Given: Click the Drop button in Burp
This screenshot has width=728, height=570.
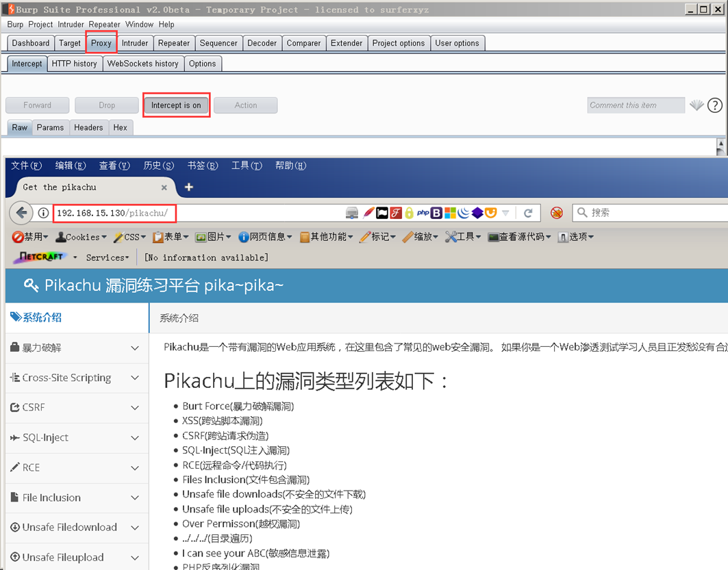Looking at the screenshot, I should pyautogui.click(x=107, y=105).
